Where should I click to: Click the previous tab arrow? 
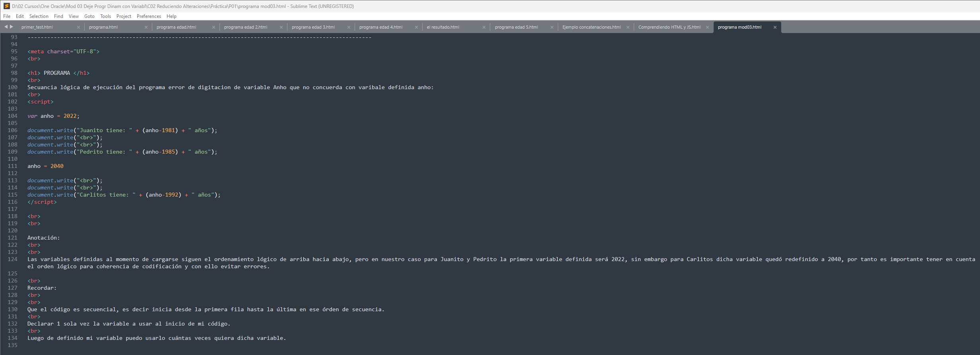(6, 27)
